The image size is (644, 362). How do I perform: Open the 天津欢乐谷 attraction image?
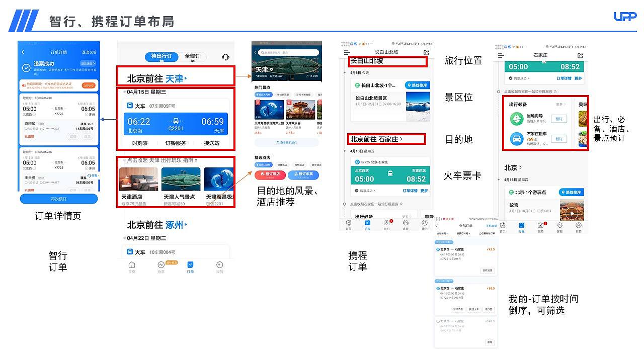[300, 109]
